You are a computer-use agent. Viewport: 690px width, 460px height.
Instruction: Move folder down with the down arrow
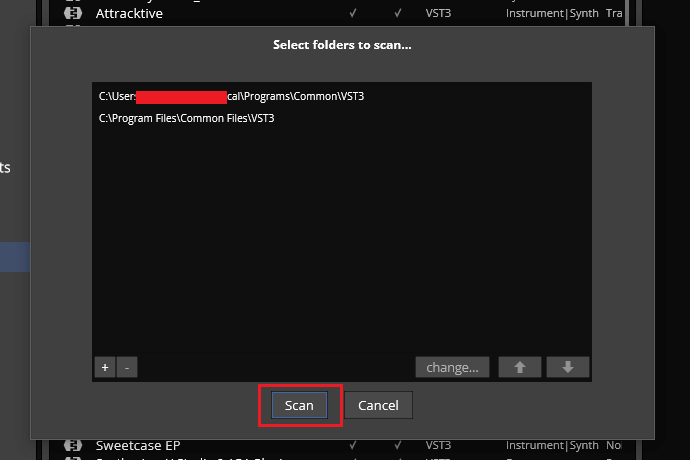tap(568, 367)
